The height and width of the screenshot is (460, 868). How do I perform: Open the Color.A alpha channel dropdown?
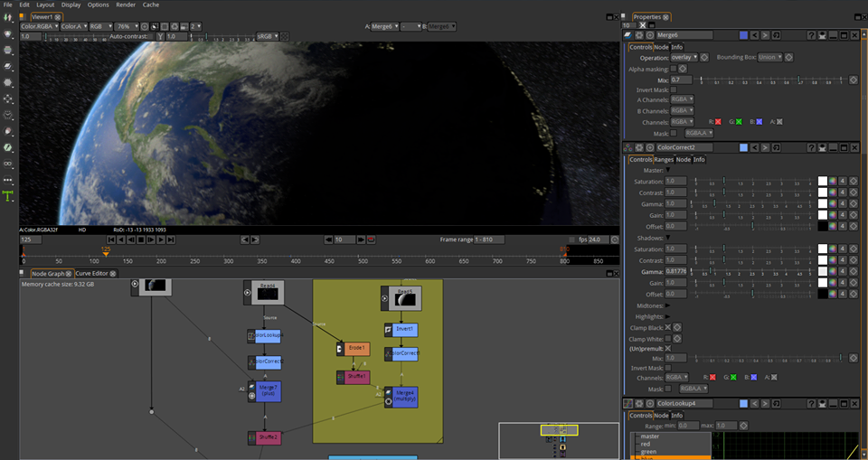pos(74,26)
